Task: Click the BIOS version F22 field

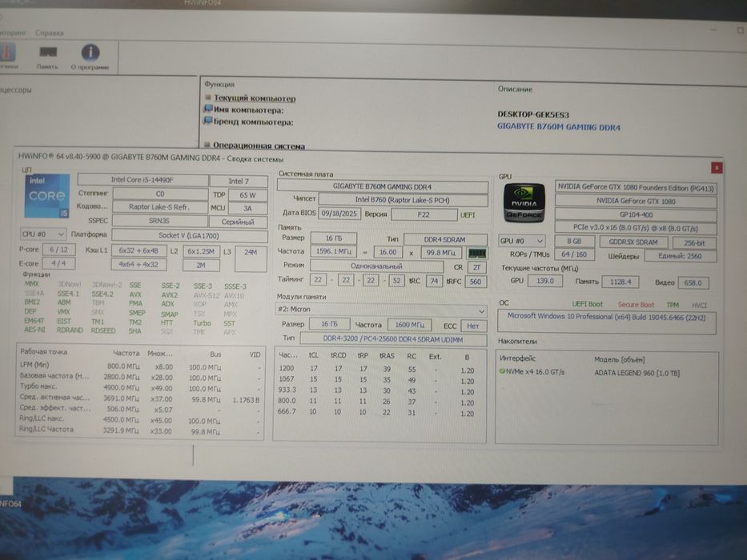Action: [424, 214]
